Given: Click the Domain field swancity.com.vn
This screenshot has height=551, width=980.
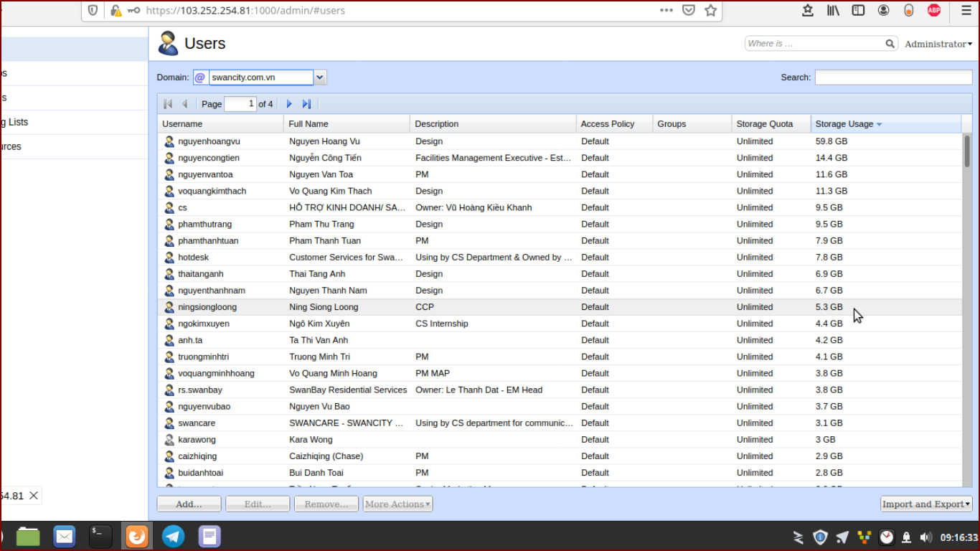Looking at the screenshot, I should pos(260,77).
